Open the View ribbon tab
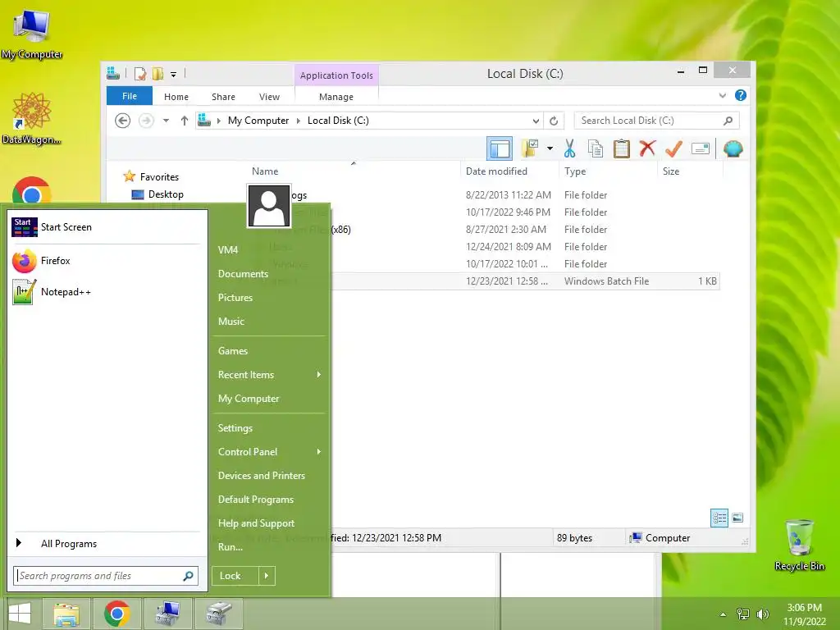Image resolution: width=840 pixels, height=630 pixels. (x=269, y=97)
